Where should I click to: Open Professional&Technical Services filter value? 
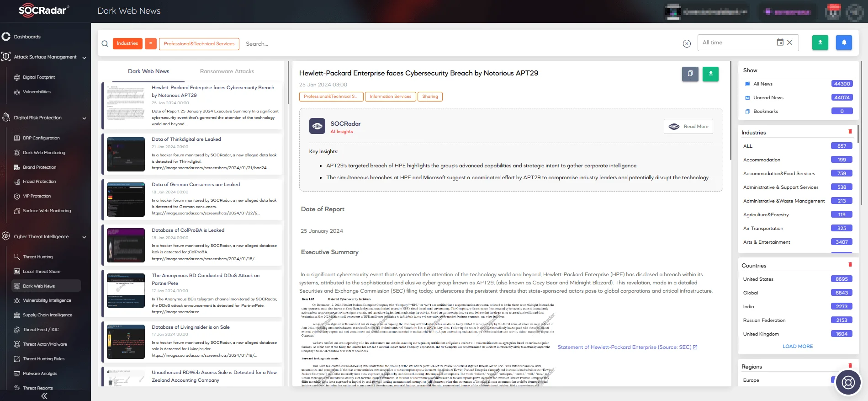click(199, 44)
